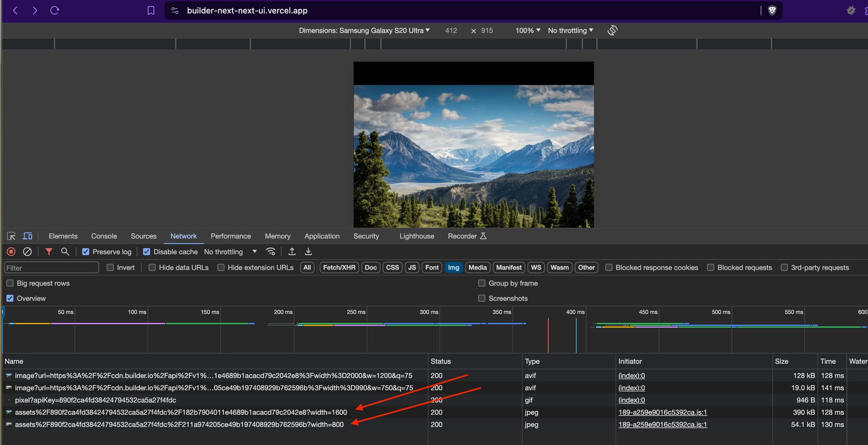Click the rotate device orientation icon
This screenshot has height=445, width=868.
click(612, 30)
